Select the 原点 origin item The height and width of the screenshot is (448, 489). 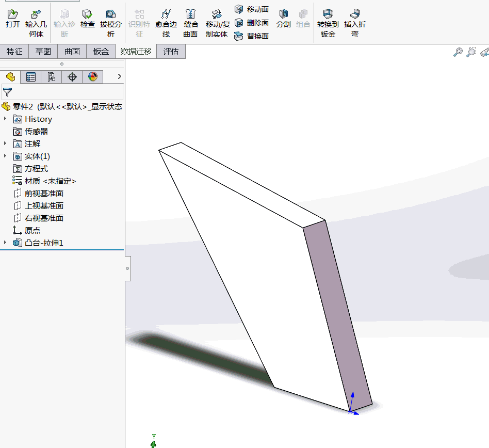(x=27, y=231)
